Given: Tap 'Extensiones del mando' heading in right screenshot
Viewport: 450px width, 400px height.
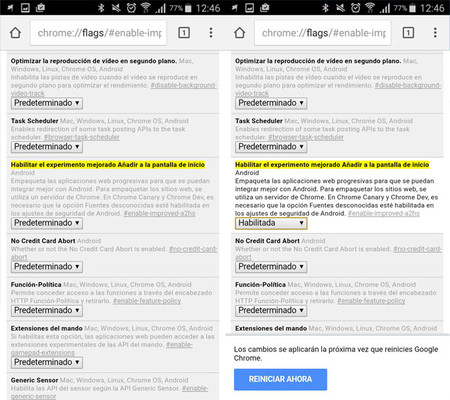Looking at the screenshot, I should 271,329.
